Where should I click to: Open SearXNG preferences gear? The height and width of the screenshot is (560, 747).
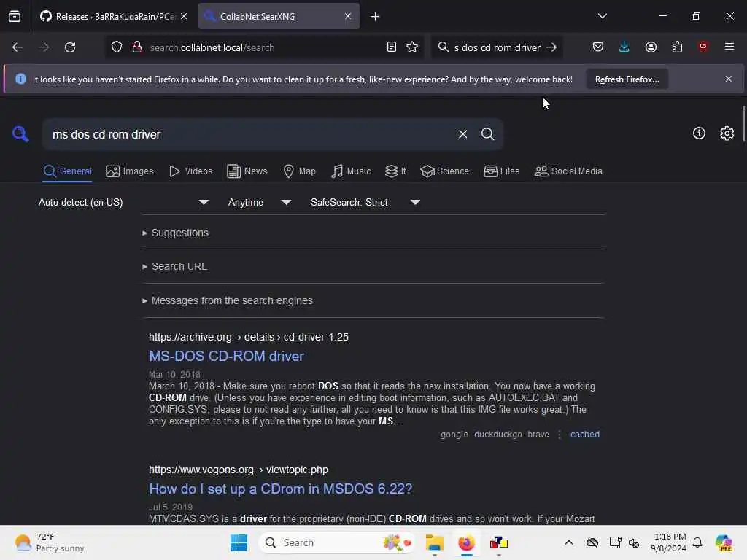coord(727,133)
